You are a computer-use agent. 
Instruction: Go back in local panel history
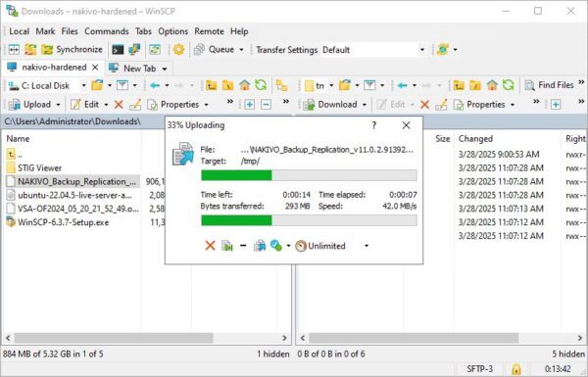coord(155,85)
